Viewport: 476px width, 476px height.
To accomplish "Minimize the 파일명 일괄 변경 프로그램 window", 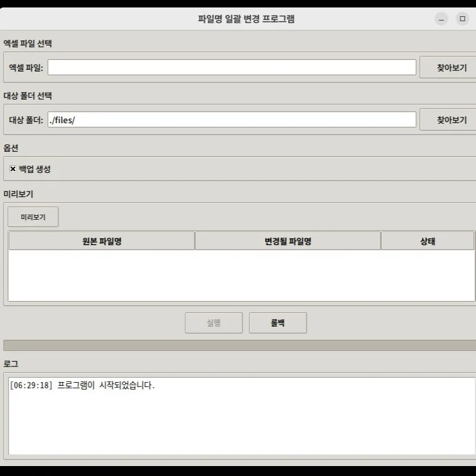I will point(441,19).
